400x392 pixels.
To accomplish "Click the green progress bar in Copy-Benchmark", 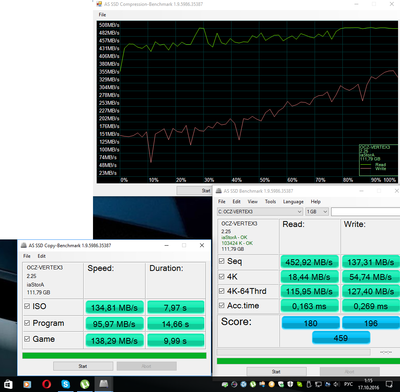I will click(x=114, y=356).
